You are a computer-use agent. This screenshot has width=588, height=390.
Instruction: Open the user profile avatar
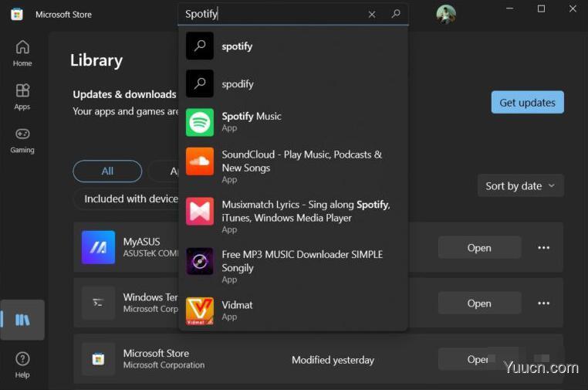(x=446, y=15)
